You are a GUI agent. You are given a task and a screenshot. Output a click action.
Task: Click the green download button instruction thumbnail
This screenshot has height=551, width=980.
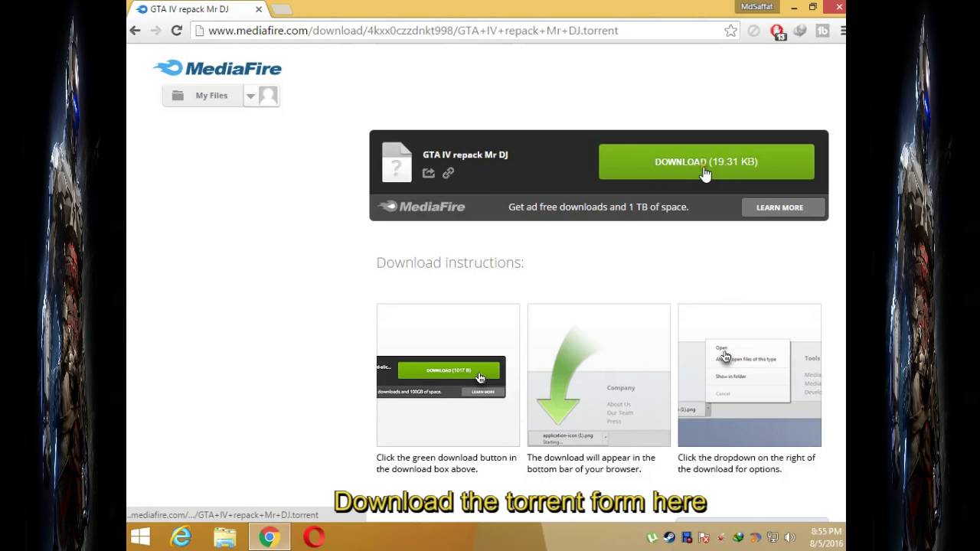click(448, 375)
